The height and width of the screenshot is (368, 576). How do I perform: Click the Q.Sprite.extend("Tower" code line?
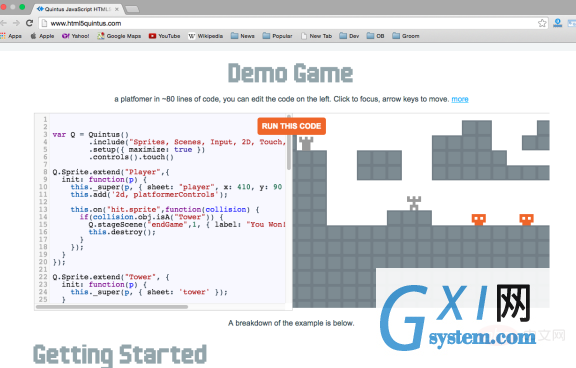(111, 277)
